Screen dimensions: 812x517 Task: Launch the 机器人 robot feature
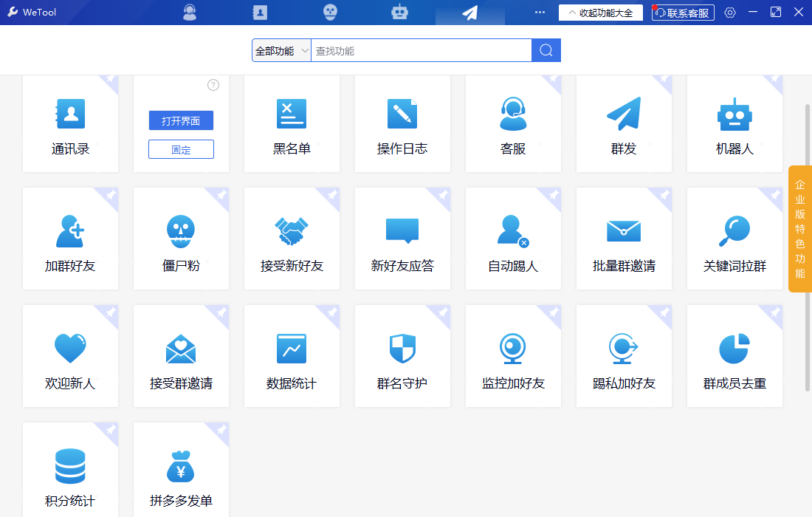pyautogui.click(x=734, y=123)
